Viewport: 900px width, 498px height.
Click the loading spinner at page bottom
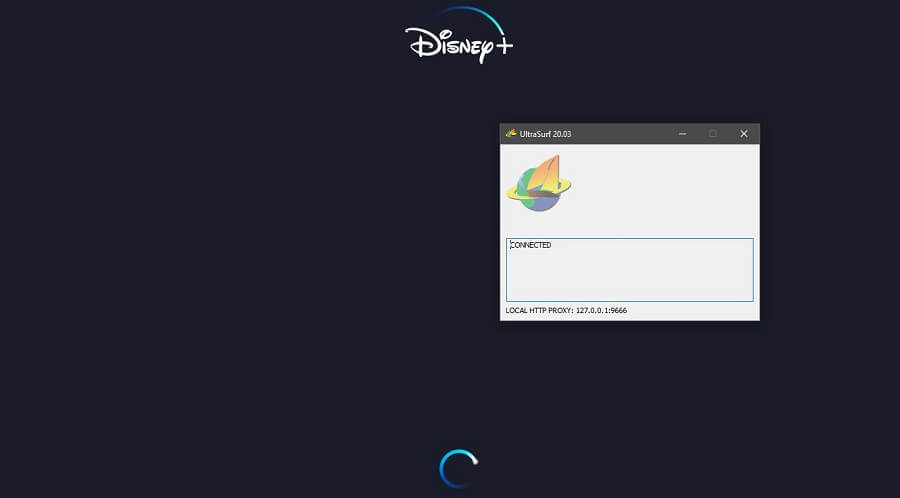(459, 468)
